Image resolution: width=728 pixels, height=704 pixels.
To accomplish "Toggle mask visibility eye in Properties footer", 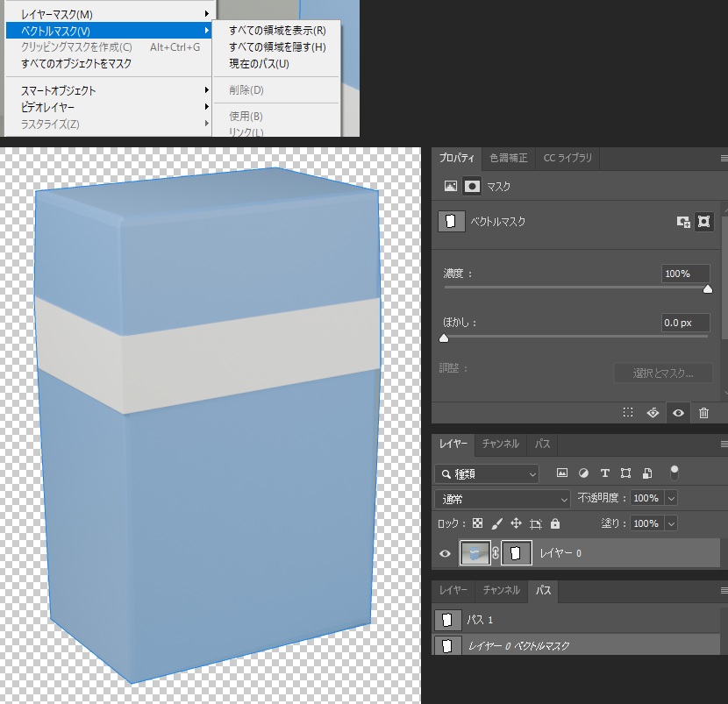I will click(678, 413).
